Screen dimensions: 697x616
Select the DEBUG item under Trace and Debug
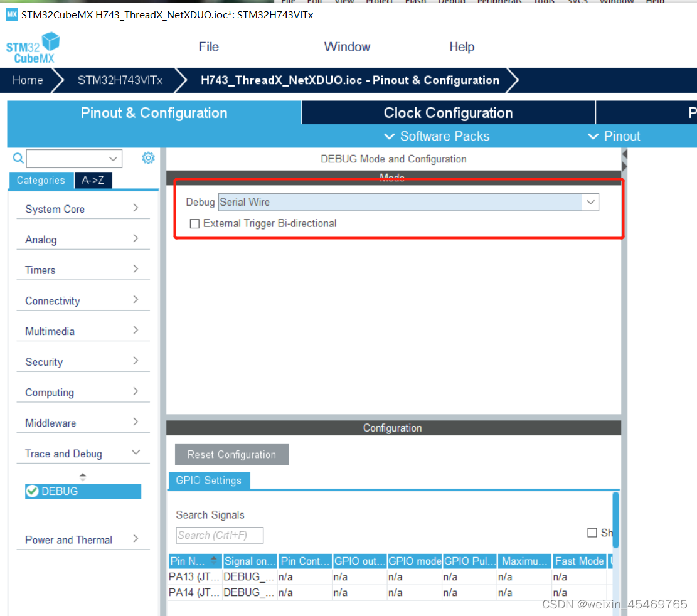pos(83,491)
